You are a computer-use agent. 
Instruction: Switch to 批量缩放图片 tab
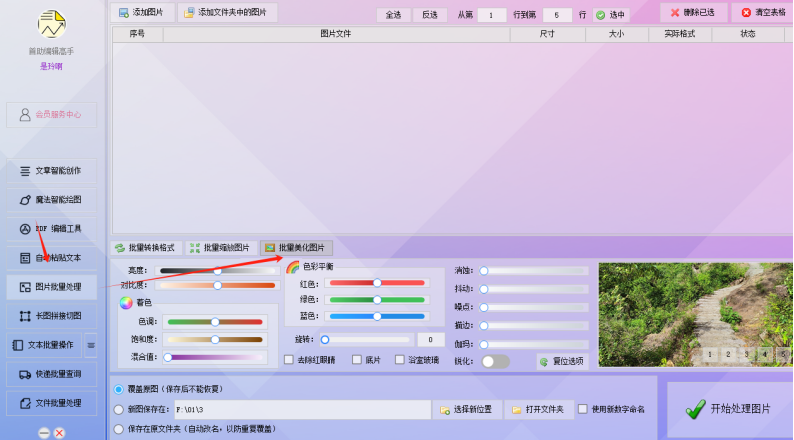(220, 248)
